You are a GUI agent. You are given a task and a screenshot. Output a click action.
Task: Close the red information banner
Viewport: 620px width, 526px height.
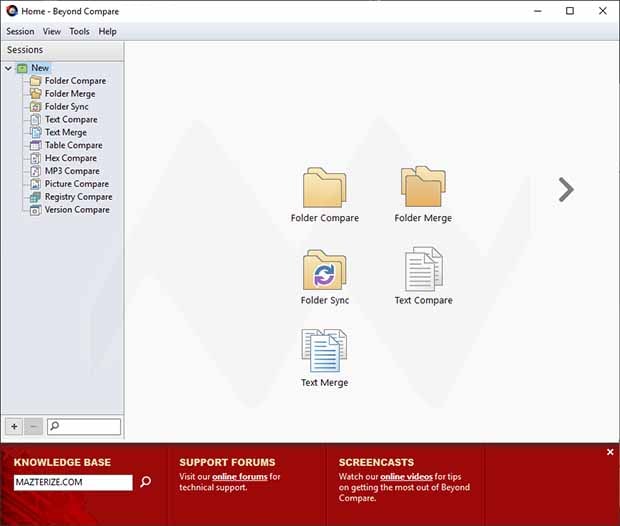pos(610,452)
